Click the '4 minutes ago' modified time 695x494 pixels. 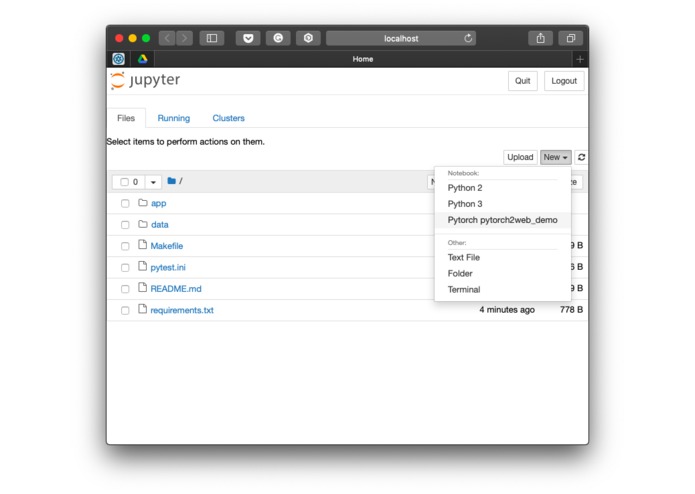point(507,310)
